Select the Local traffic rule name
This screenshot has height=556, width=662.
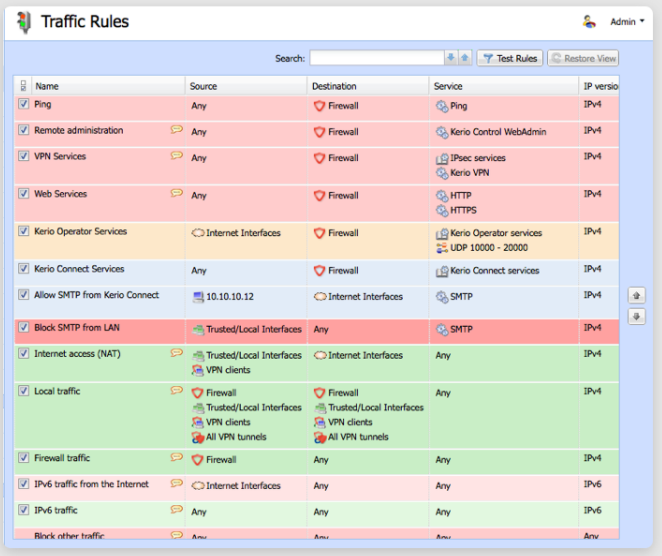(57, 391)
